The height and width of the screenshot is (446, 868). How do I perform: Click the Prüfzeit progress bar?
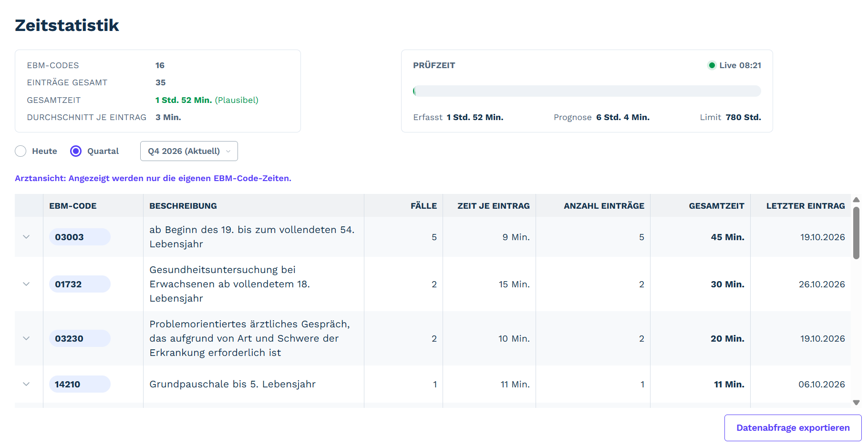587,91
